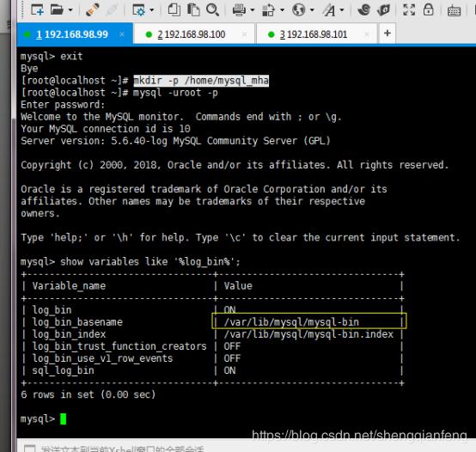Expand the session properties gear dropdown arrow
Viewport: 476px width, 452px height.
tap(152, 10)
